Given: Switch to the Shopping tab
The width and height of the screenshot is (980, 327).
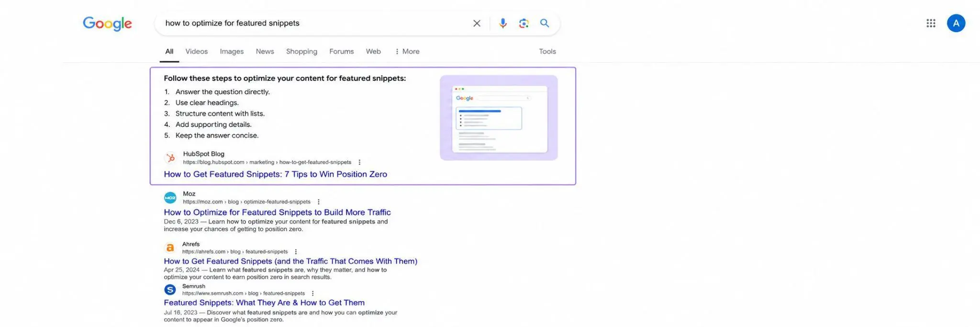Looking at the screenshot, I should (x=301, y=51).
